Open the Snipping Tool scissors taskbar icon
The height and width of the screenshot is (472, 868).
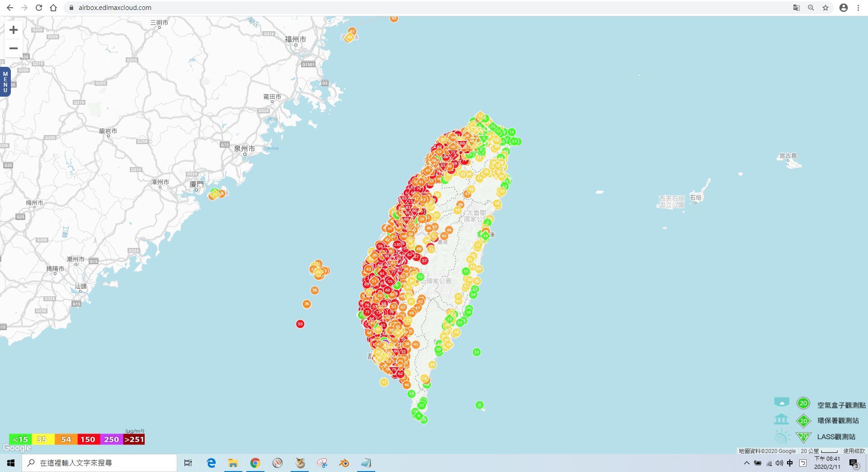[322, 463]
